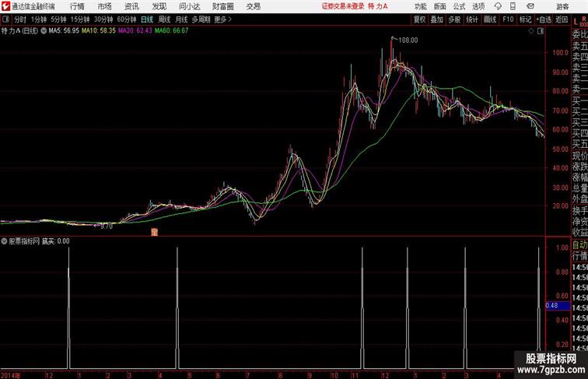Switch to 分时 intraday chart
The image size is (588, 379).
20,19
